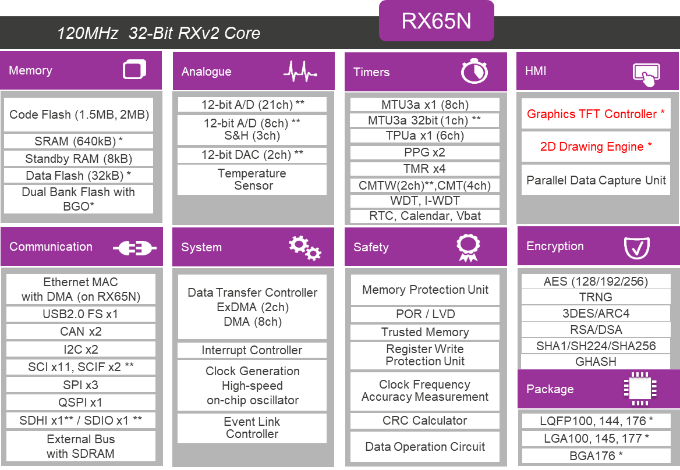Click 'Ethernet MAC with DMA' box
Image resolution: width=680 pixels, height=470 pixels.
[x=81, y=289]
